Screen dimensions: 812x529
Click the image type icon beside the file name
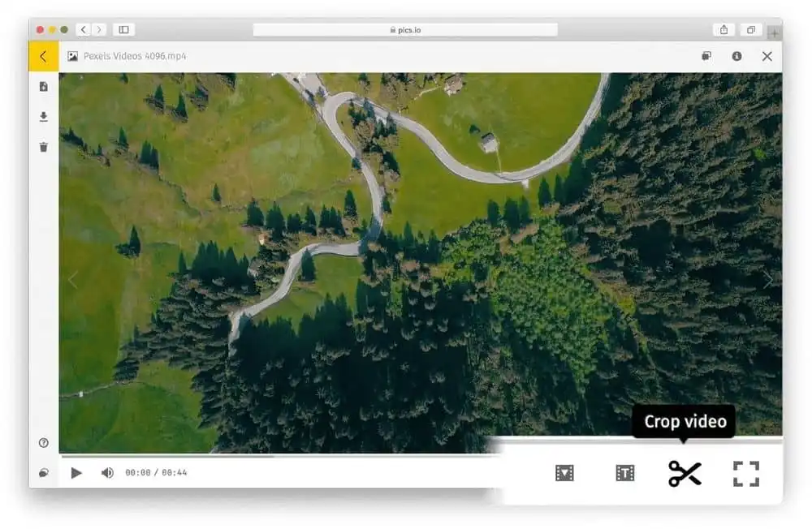(x=72, y=56)
